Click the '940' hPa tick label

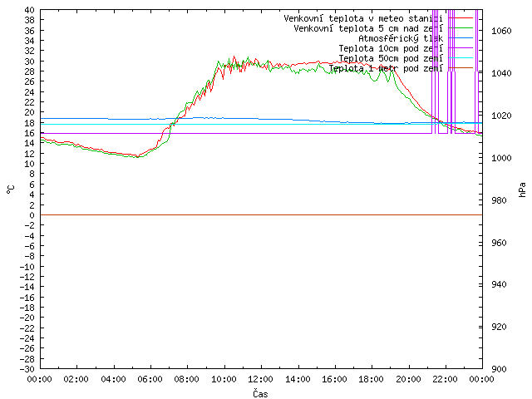pyautogui.click(x=499, y=284)
